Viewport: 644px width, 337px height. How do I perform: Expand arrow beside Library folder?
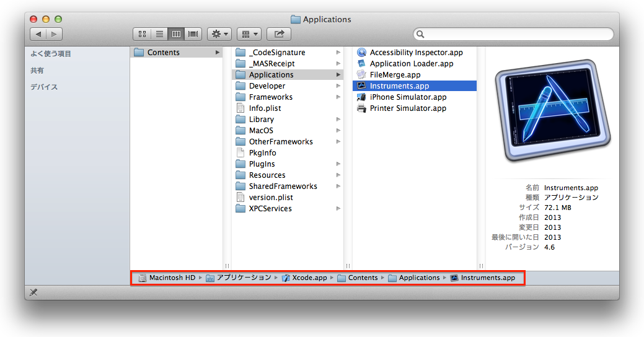[x=338, y=120]
